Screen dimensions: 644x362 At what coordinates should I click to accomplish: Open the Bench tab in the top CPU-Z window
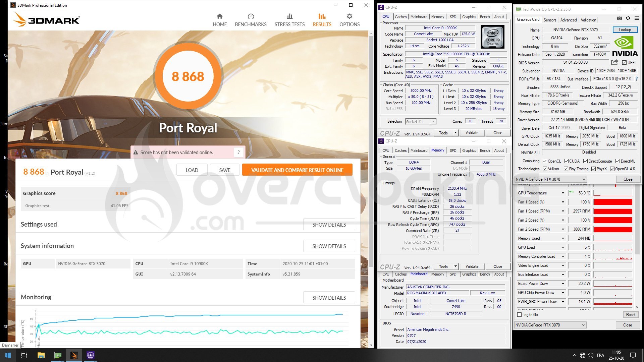(485, 17)
